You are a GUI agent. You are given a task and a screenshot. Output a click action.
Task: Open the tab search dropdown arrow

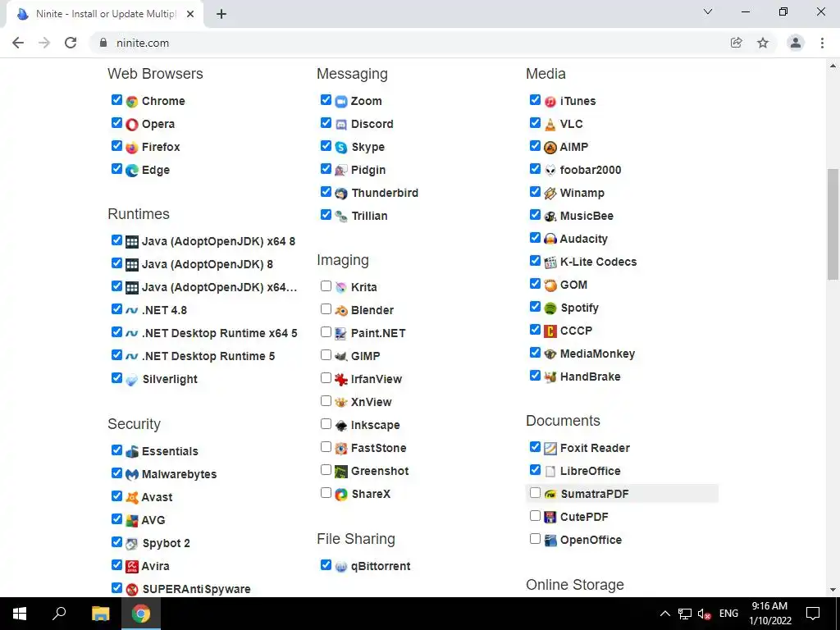coord(708,11)
